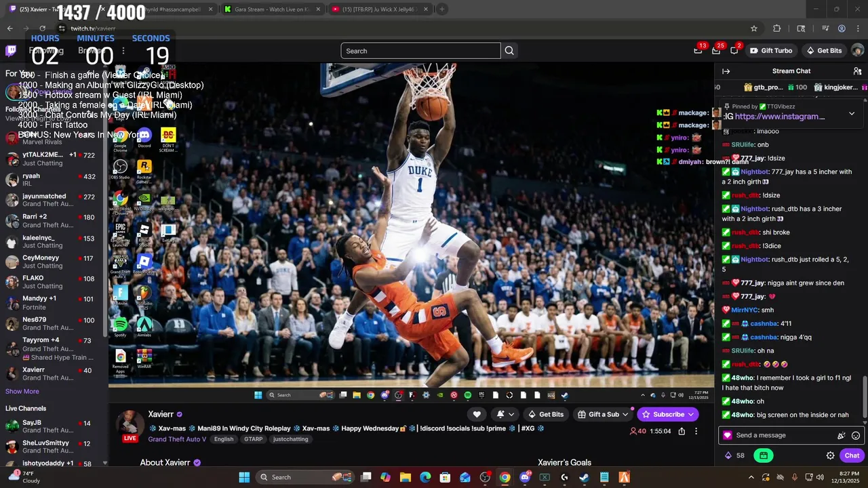Viewport: 868px width, 488px height.
Task: Collapse the Stream Chat panel
Action: tap(726, 71)
